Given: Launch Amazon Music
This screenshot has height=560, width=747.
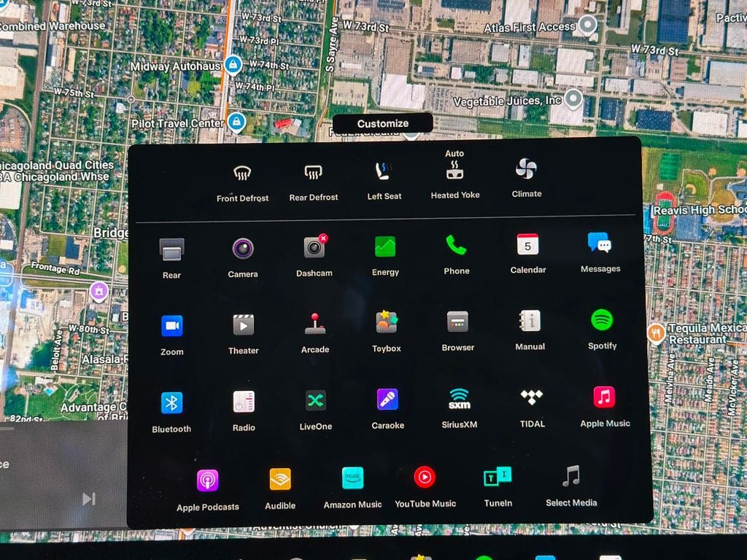Looking at the screenshot, I should click(x=352, y=478).
